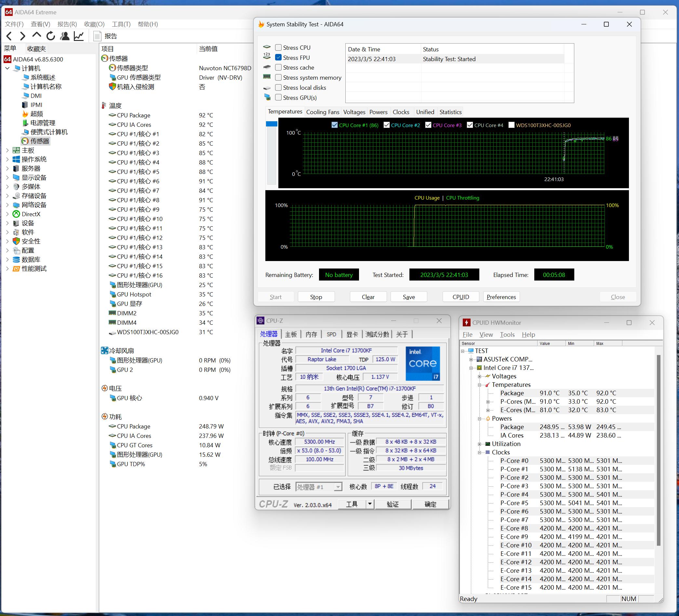Enable the Stress CPU checkbox
The width and height of the screenshot is (679, 616).
278,47
